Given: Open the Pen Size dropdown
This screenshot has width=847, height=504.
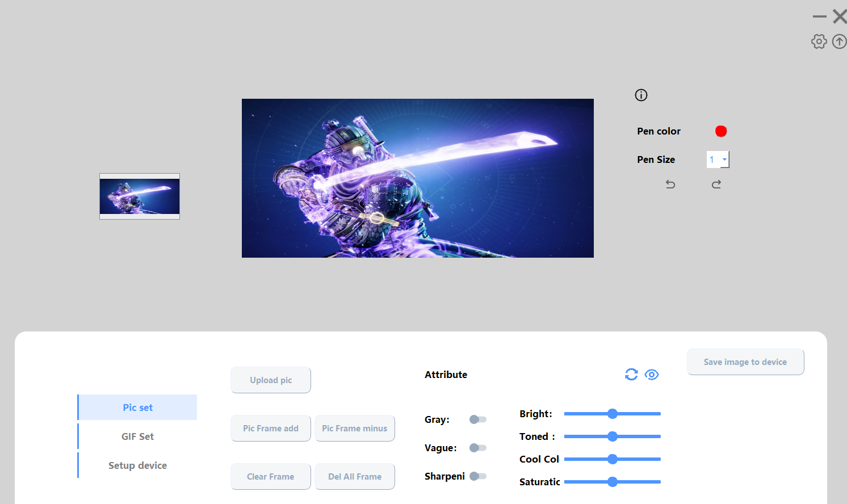Looking at the screenshot, I should tap(724, 159).
